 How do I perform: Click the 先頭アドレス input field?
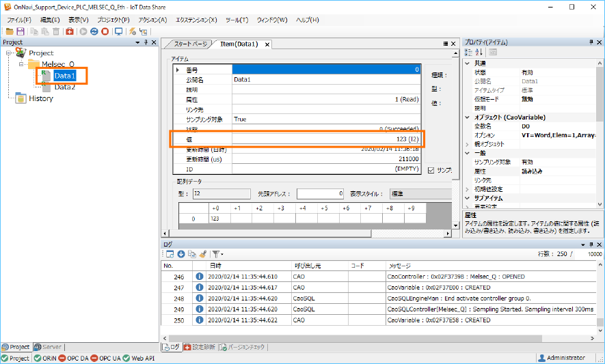tap(320, 193)
